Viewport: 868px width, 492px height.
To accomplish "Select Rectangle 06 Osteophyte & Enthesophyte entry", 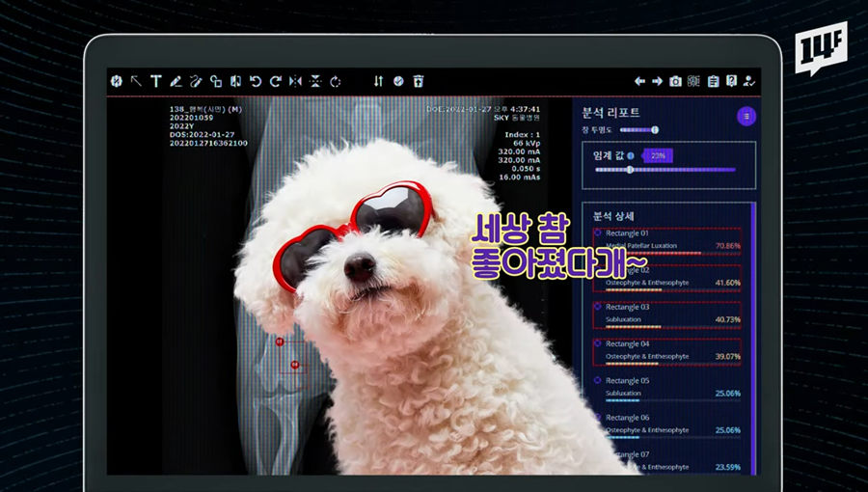I will click(x=667, y=424).
